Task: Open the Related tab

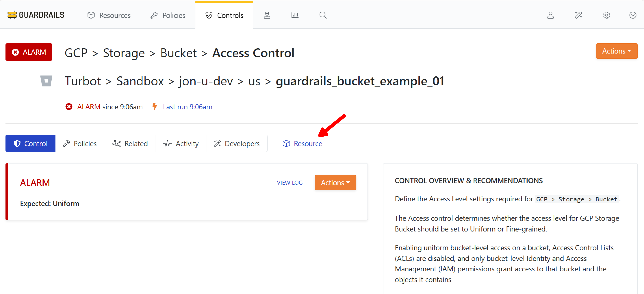Action: [x=129, y=143]
